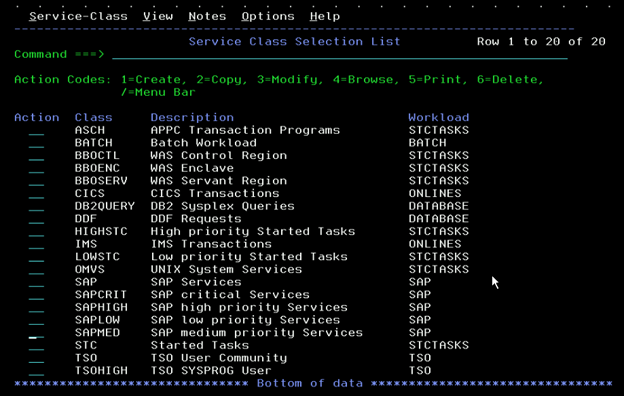Click 'High priority Started Tasks' description
624x396 pixels.
(253, 231)
